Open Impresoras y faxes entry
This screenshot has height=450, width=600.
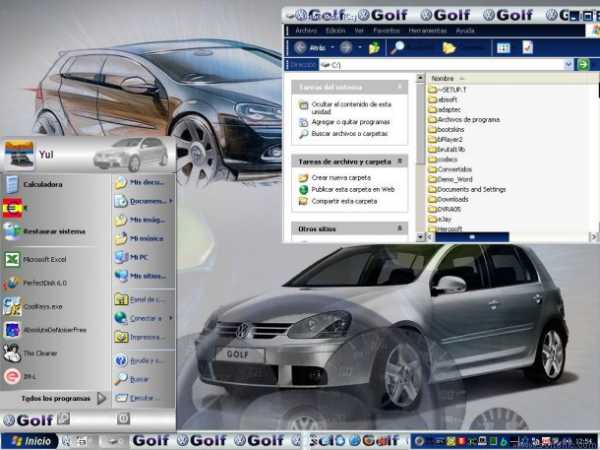[140, 337]
